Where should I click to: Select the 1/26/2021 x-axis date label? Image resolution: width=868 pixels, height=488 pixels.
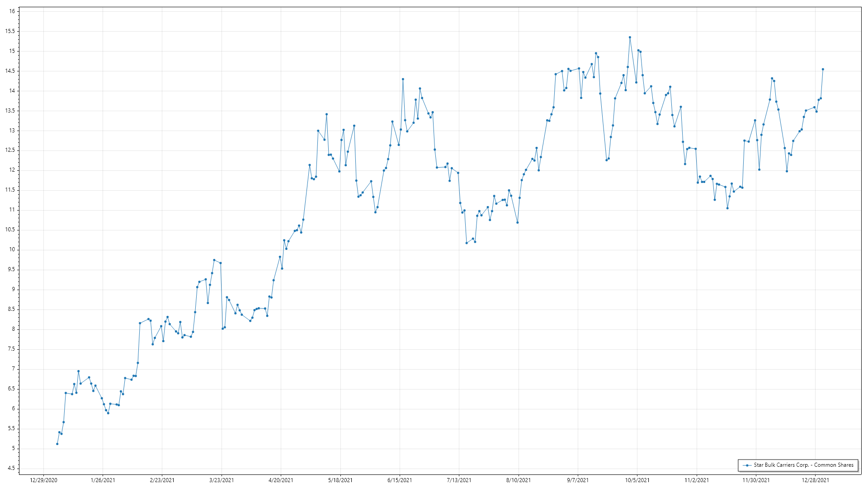103,480
